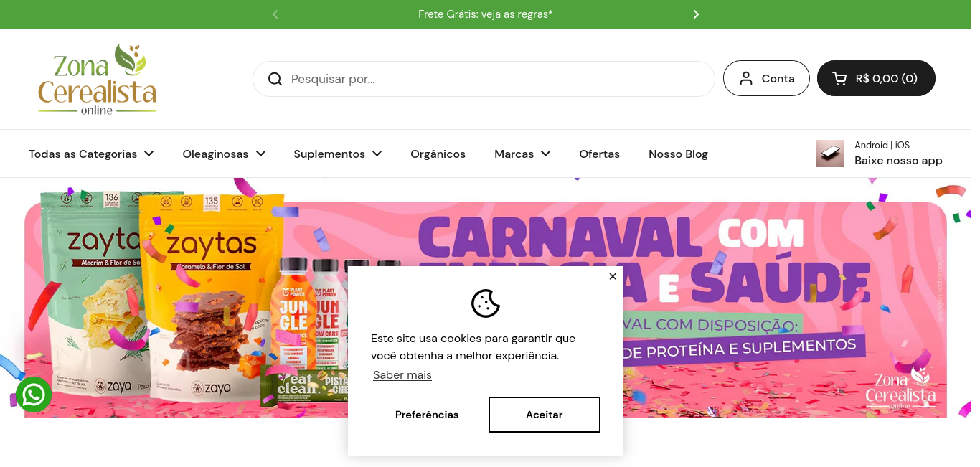The width and height of the screenshot is (980, 467).
Task: Click 'Frete Grátis: veja as regras*' announcement
Action: pyautogui.click(x=486, y=14)
